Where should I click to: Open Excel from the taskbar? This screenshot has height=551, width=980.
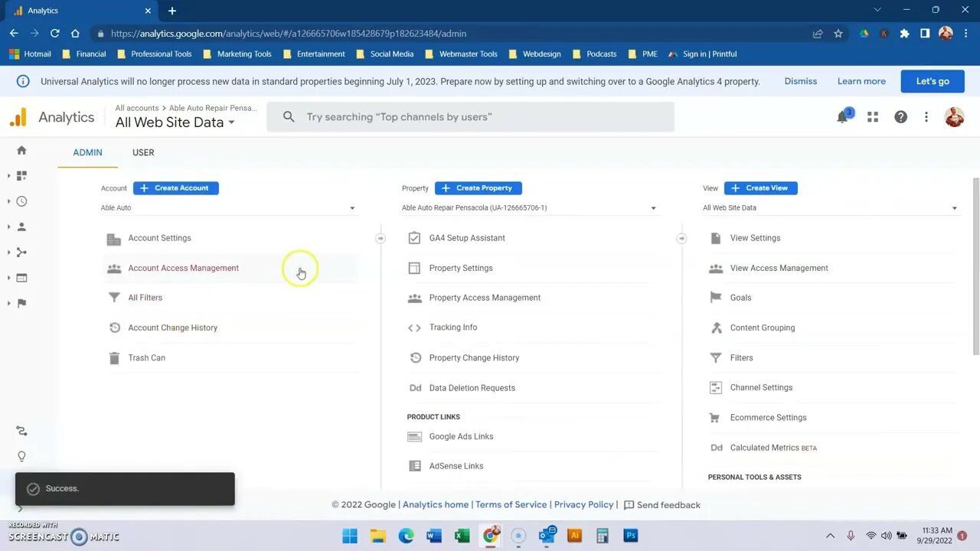point(462,536)
